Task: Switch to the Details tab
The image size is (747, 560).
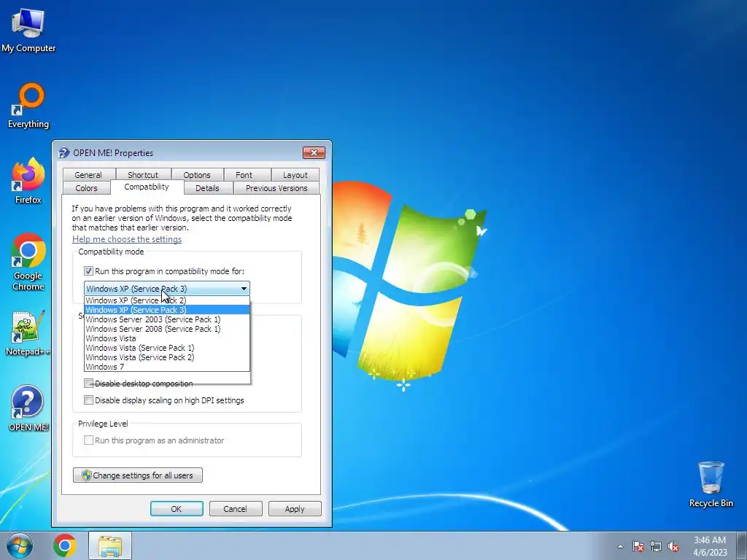Action: [208, 188]
